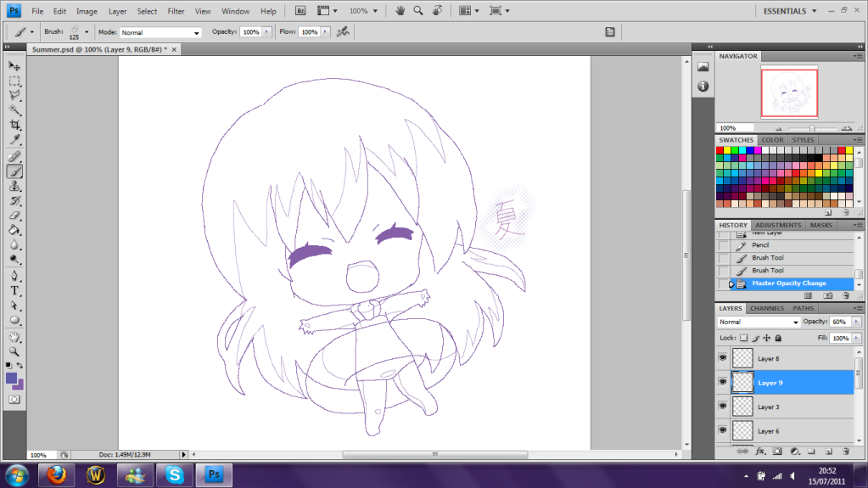Add layer mask icon
The height and width of the screenshot is (488, 868).
(x=777, y=452)
